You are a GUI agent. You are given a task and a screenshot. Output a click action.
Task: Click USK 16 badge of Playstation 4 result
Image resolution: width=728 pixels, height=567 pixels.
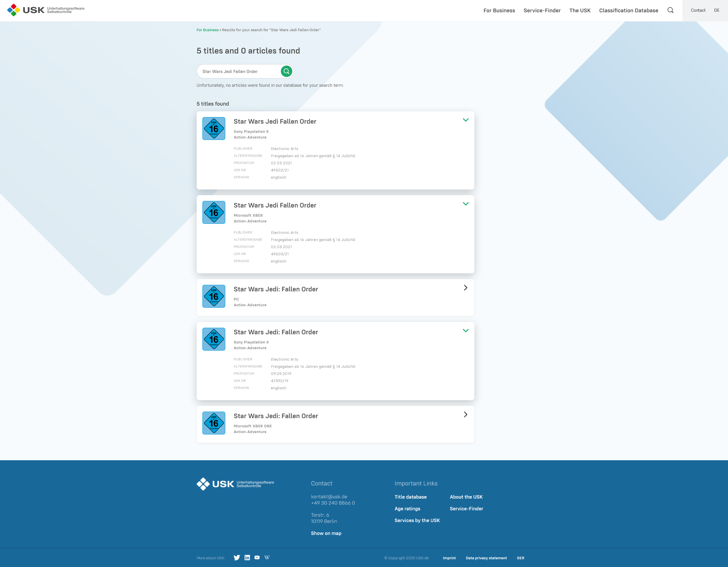coord(214,339)
